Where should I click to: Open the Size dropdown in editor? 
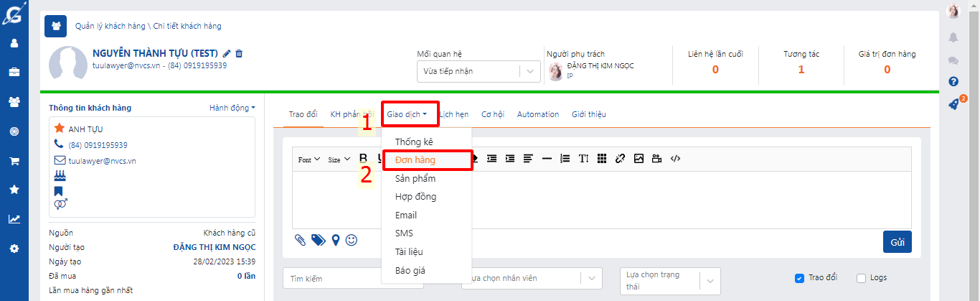[x=339, y=159]
